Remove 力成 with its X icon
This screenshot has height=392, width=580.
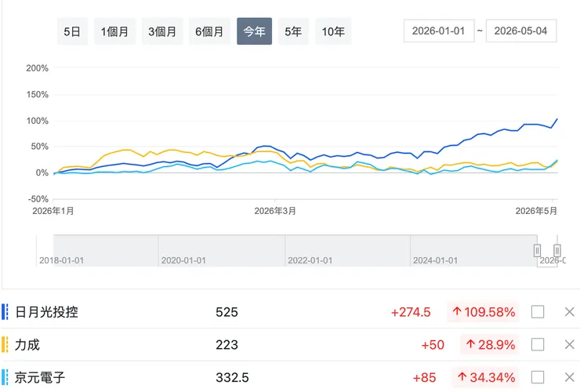tap(570, 345)
